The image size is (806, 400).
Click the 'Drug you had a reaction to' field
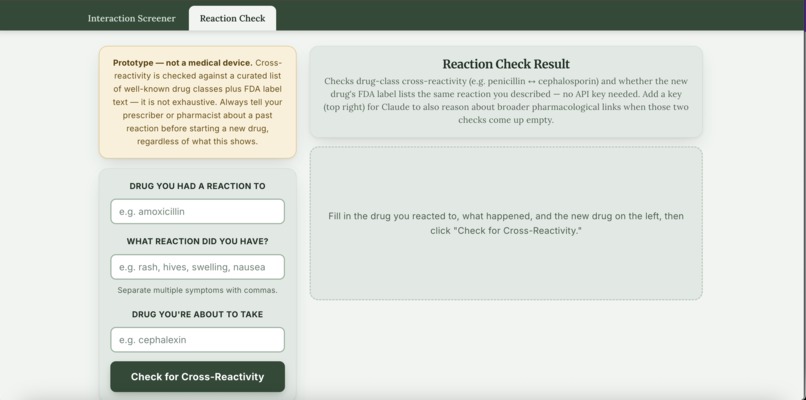pos(197,211)
